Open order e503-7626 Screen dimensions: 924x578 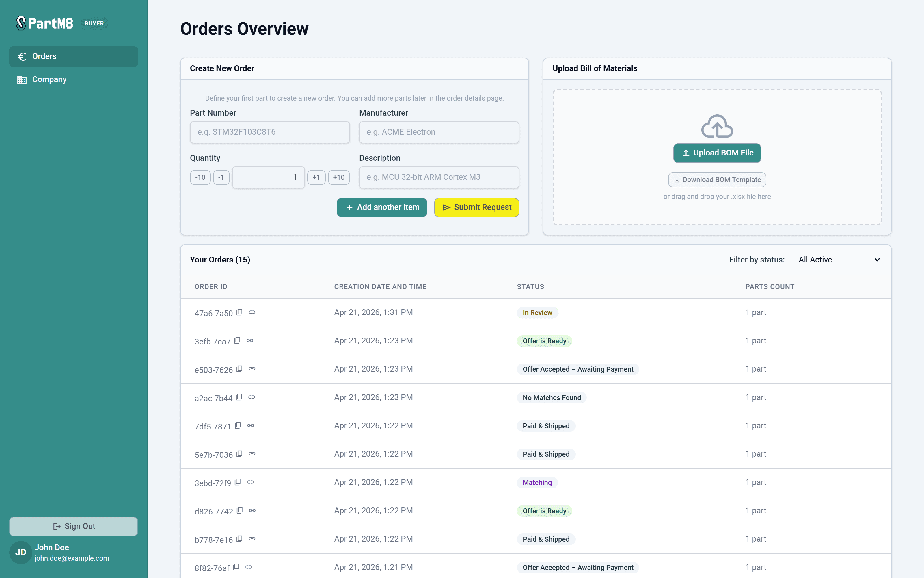[213, 370]
